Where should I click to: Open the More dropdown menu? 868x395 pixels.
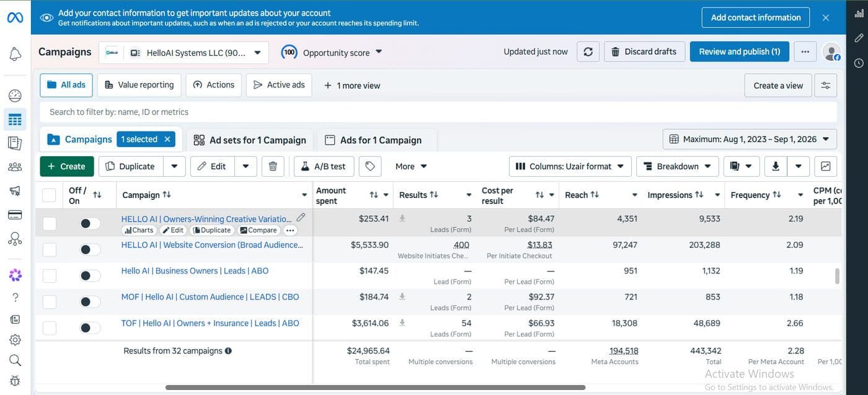tap(411, 166)
